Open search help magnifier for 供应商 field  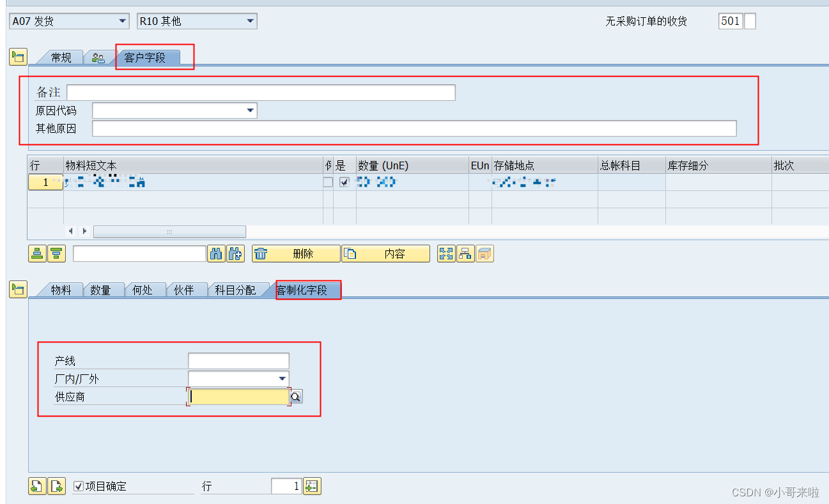(295, 396)
